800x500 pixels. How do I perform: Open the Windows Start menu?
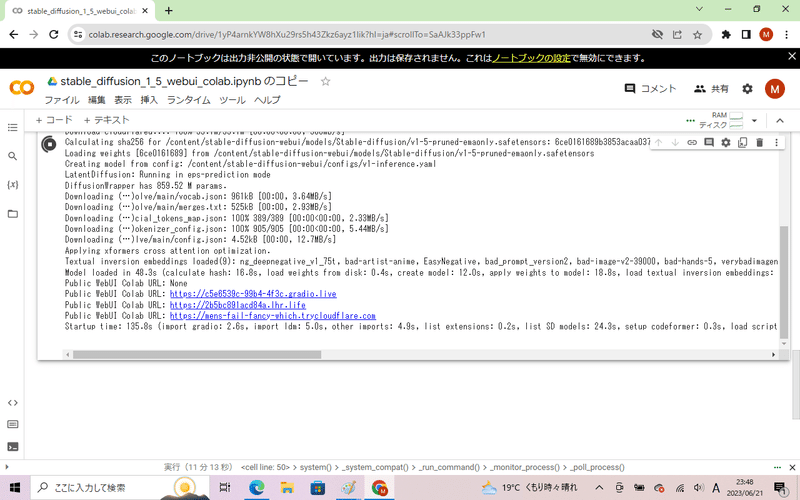(15, 488)
